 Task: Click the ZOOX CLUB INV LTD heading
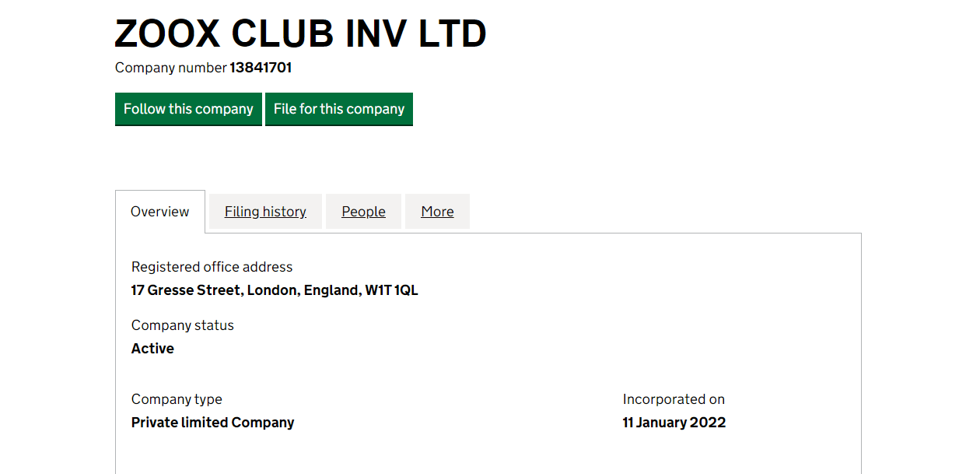pos(300,34)
